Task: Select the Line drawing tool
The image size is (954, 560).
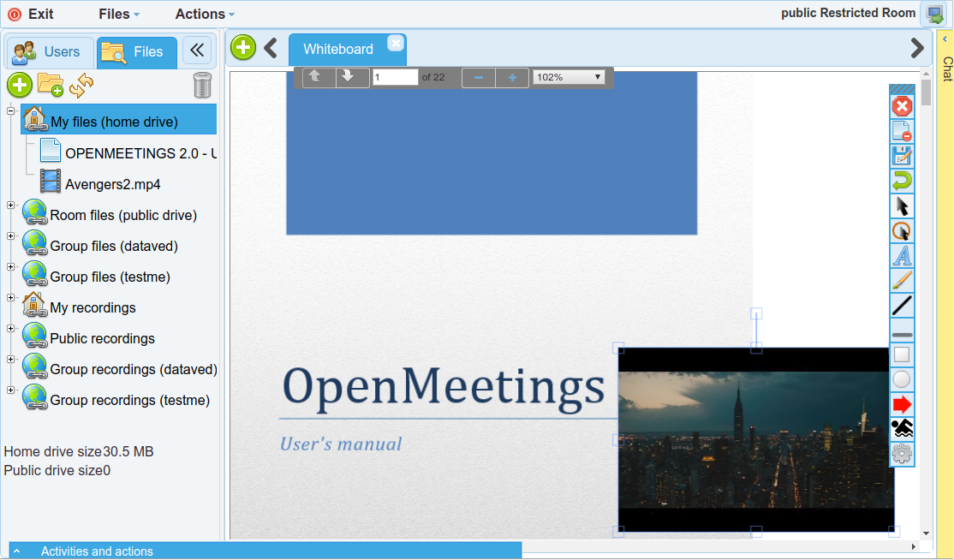Action: point(902,305)
